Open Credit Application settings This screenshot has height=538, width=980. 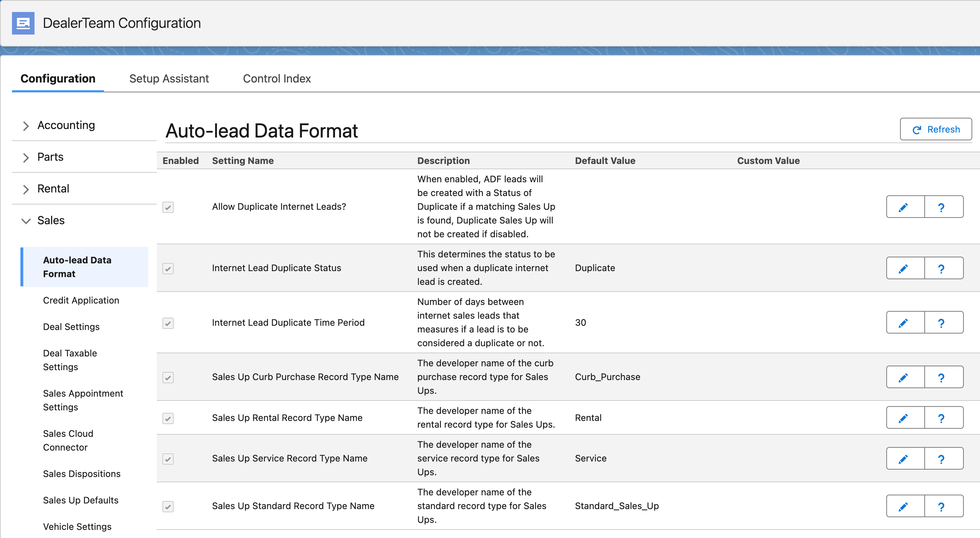81,300
